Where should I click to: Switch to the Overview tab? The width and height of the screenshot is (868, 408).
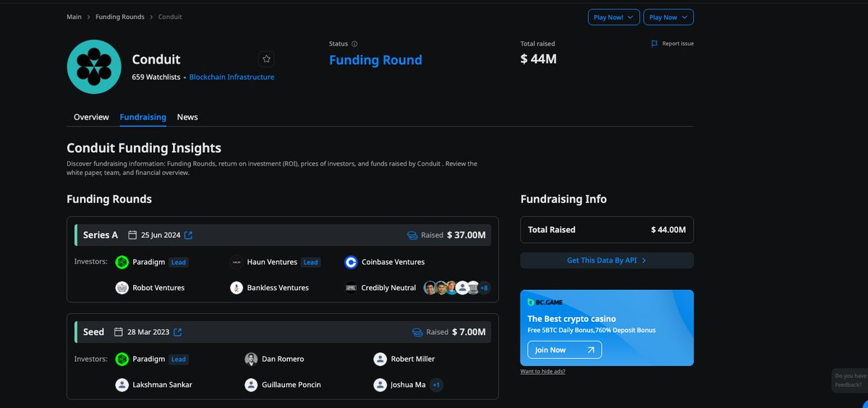(91, 117)
